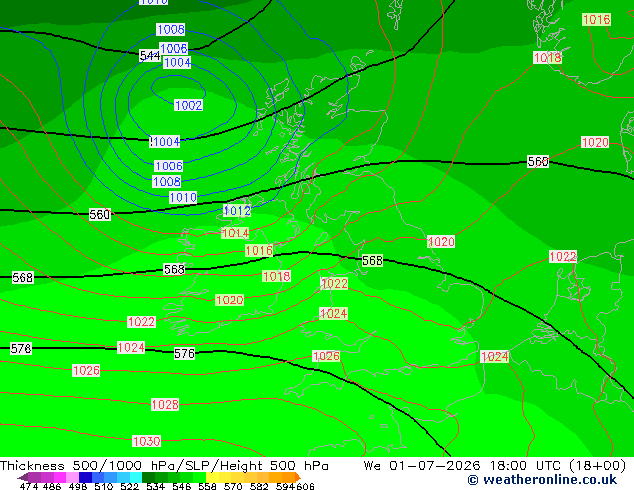Viewport: 634px width, 490px height.
Task: Click the blue 1002 low-pressure centre label
Action: coord(188,105)
